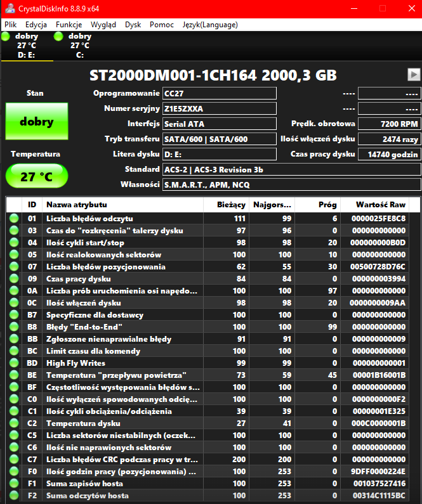Click the CrystalDiskInfo app icon in title bar
Image resolution: width=422 pixels, height=504 pixels.
coord(10,8)
